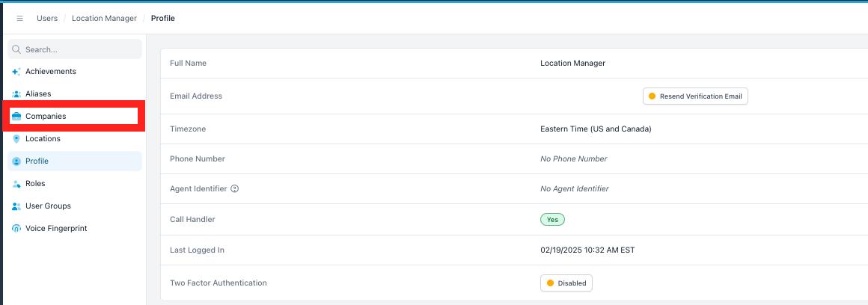The height and width of the screenshot is (305, 868).
Task: Click the hamburger menu icon
Action: pos(20,18)
